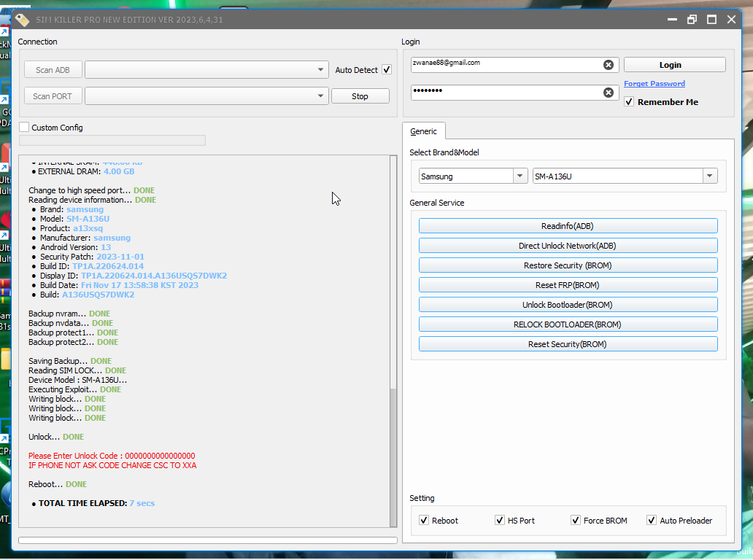Open the Samsung brand dropdown
This screenshot has height=560, width=753.
520,176
